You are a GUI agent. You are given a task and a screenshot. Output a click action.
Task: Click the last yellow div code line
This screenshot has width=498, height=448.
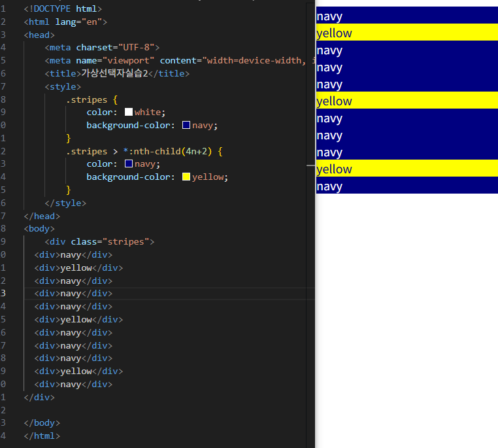[x=78, y=371]
